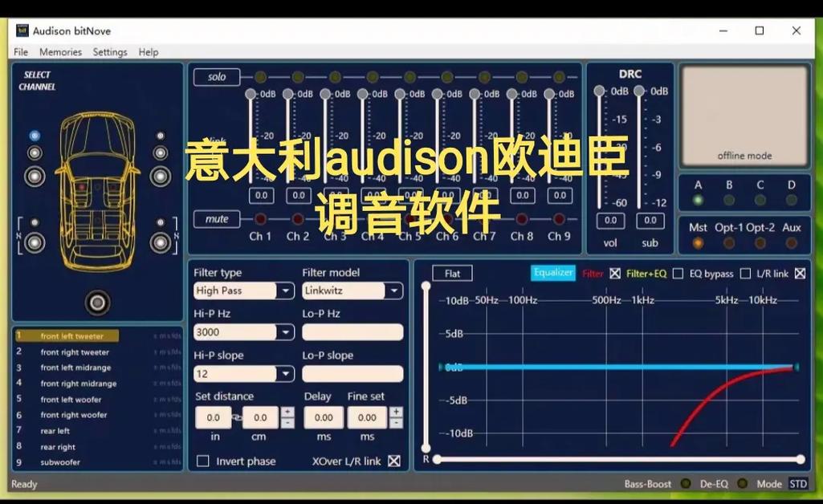
Task: Select channel 5 front left woofer row
Action: coord(98,399)
